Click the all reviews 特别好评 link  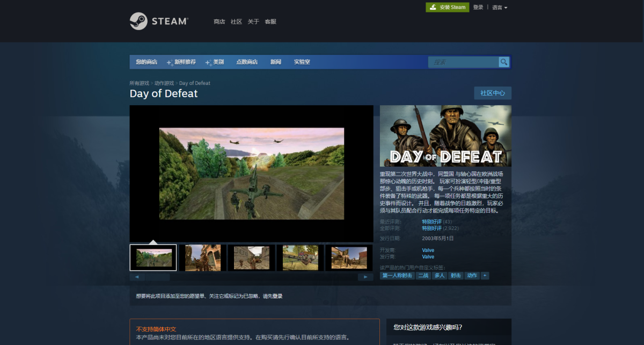431,228
